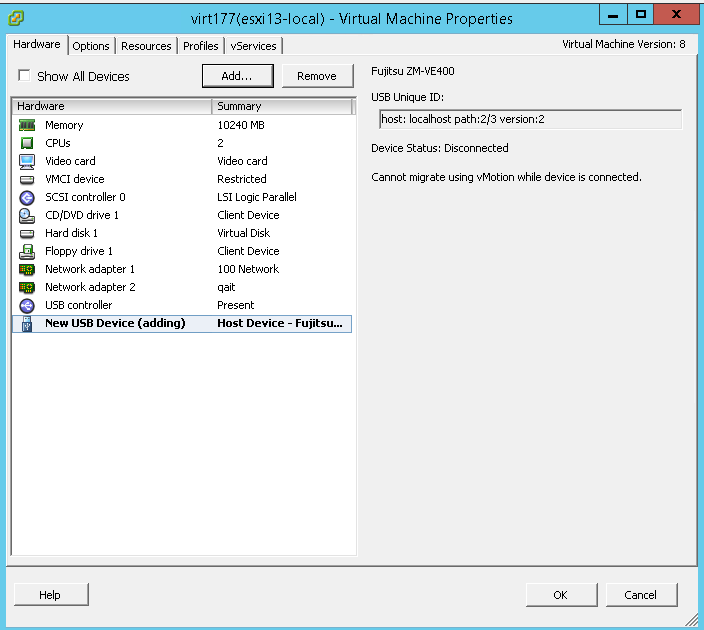Viewport: 704px width, 630px height.
Task: Open the Resources tab
Action: (146, 46)
